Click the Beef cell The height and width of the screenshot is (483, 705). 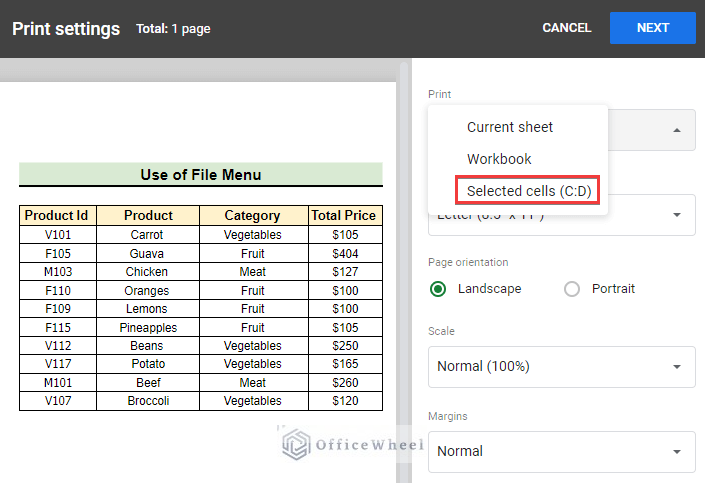pos(148,383)
